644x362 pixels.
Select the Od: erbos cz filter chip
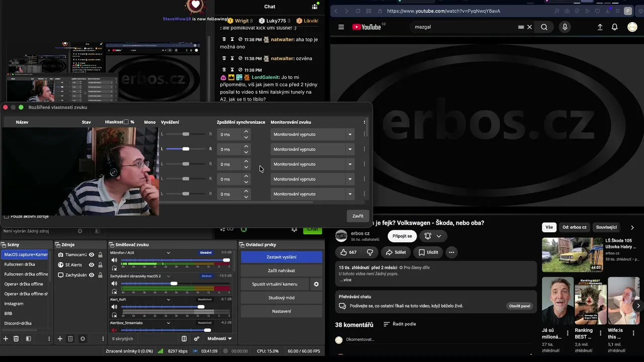point(575,227)
